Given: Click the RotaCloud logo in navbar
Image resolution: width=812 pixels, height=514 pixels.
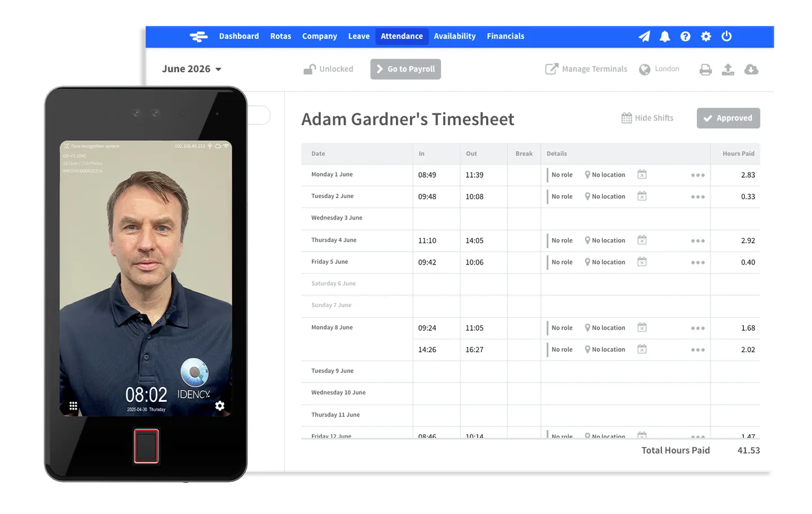Looking at the screenshot, I should click(198, 37).
